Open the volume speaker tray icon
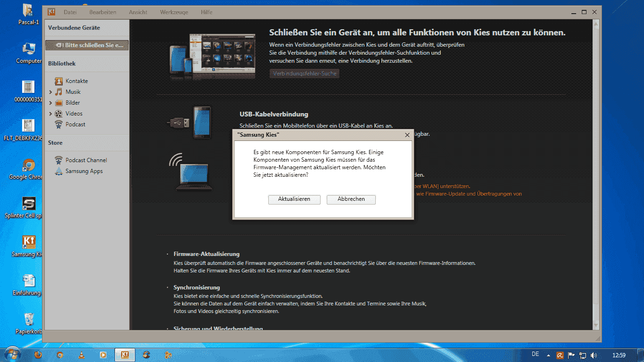The width and height of the screenshot is (644, 362). pos(594,355)
